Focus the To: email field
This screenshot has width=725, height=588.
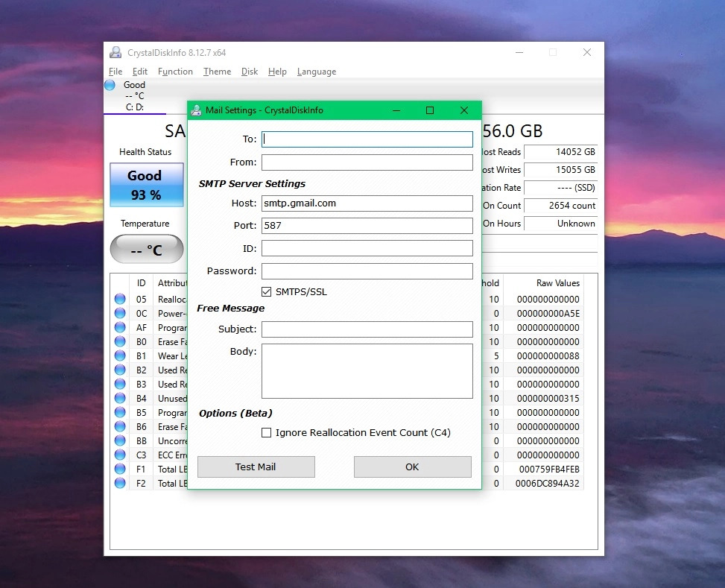[x=367, y=139]
